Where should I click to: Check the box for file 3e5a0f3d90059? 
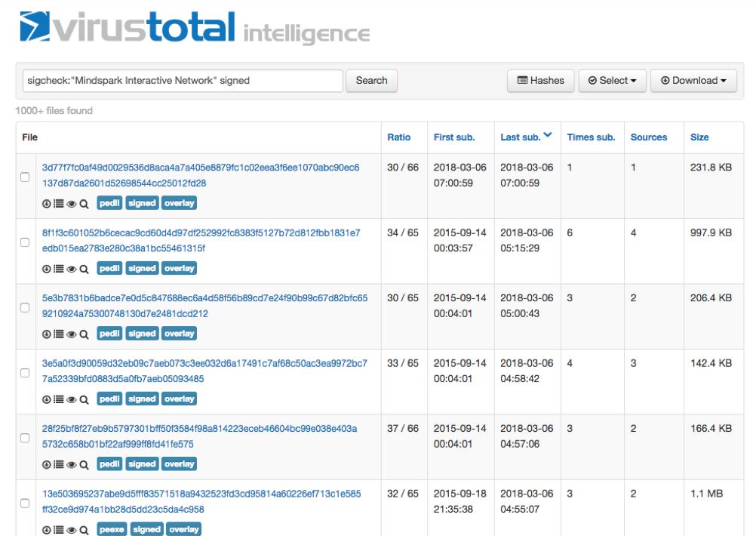click(25, 372)
